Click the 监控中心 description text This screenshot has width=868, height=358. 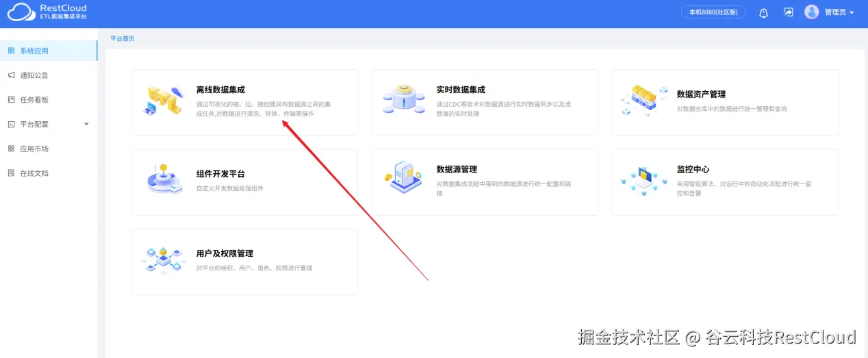(x=744, y=188)
